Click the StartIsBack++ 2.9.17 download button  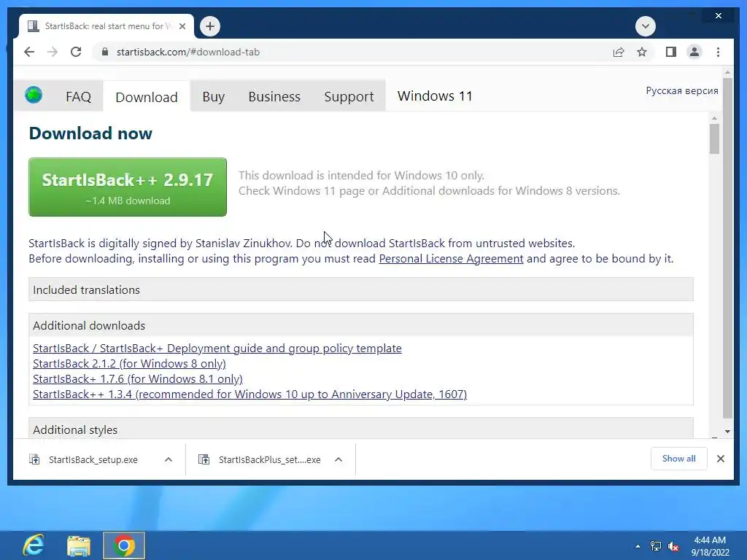pyautogui.click(x=128, y=187)
